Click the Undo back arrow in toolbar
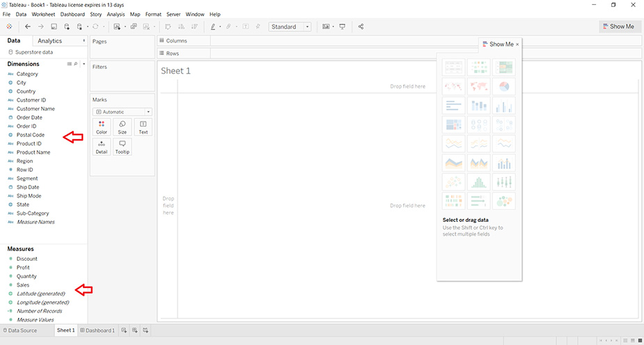Image resolution: width=644 pixels, height=345 pixels. [28, 26]
